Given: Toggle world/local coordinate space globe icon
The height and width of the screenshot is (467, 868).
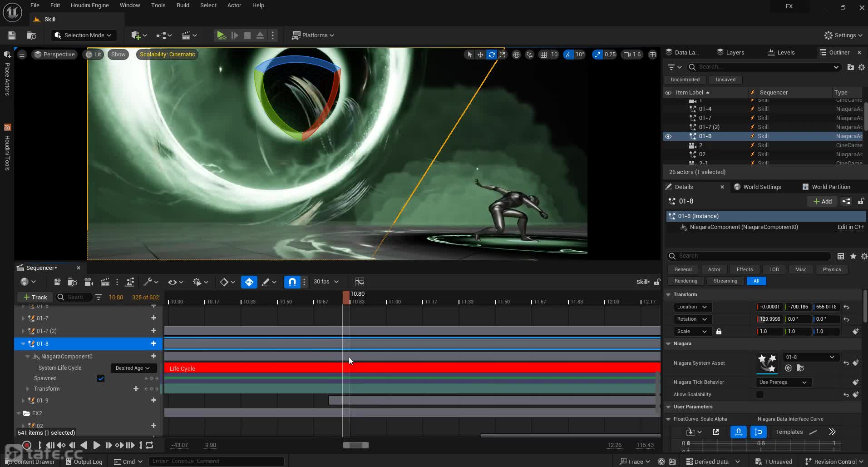Looking at the screenshot, I should pyautogui.click(x=516, y=55).
